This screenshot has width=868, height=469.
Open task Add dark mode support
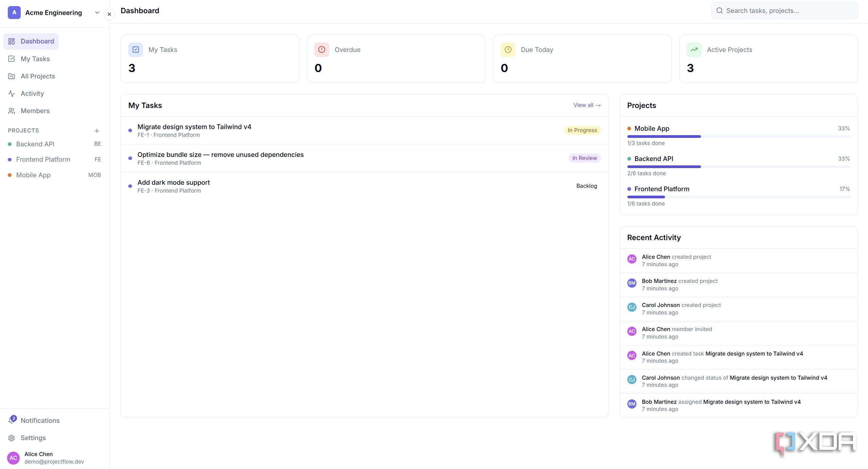point(364,186)
